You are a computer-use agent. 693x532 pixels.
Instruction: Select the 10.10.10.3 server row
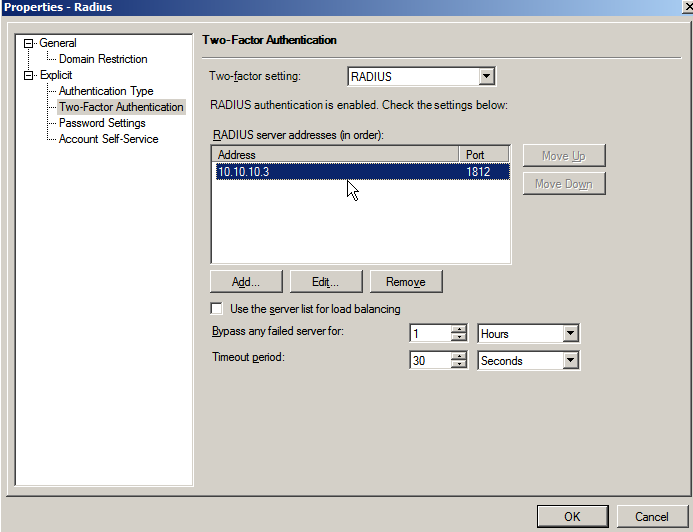tap(362, 171)
